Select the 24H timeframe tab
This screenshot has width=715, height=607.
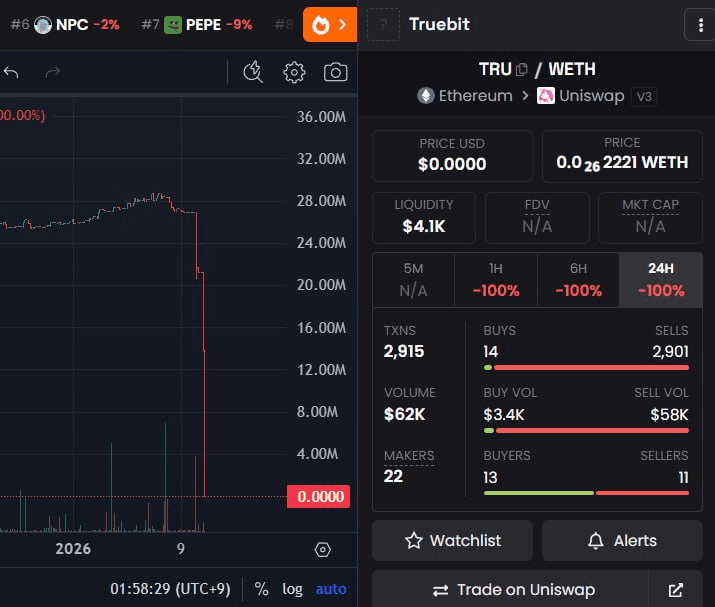[660, 280]
